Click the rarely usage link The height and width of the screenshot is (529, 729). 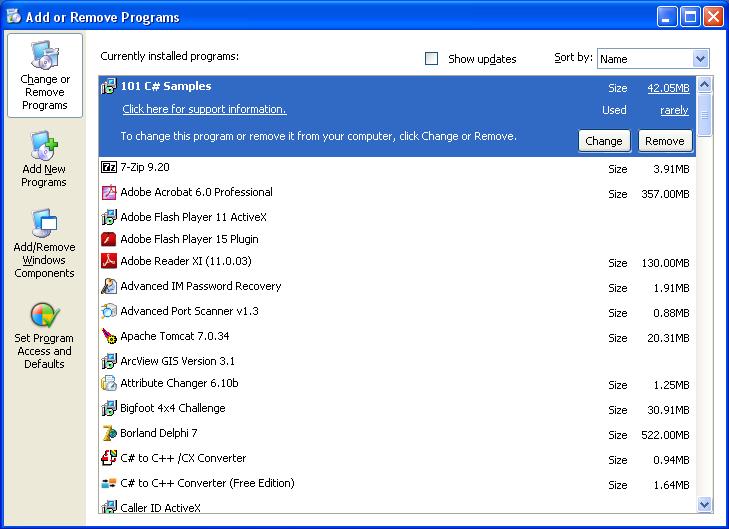coord(674,110)
